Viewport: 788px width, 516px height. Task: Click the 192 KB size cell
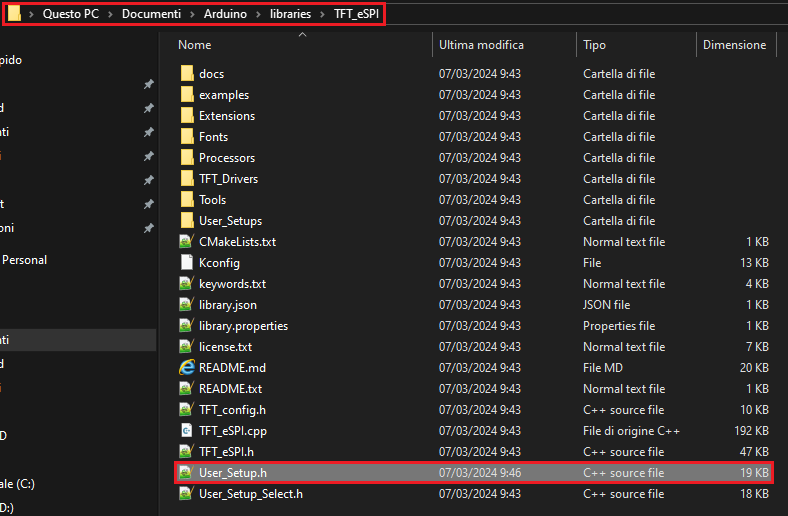click(x=751, y=431)
